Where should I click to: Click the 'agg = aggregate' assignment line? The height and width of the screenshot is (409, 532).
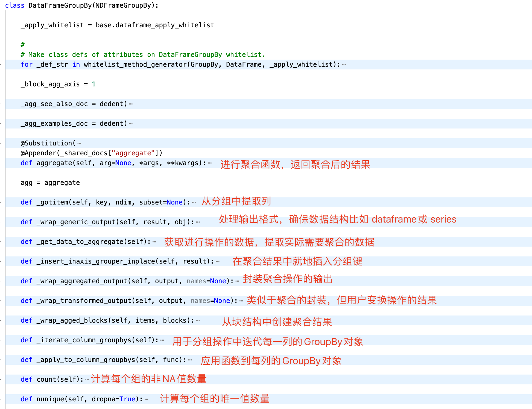pos(50,183)
